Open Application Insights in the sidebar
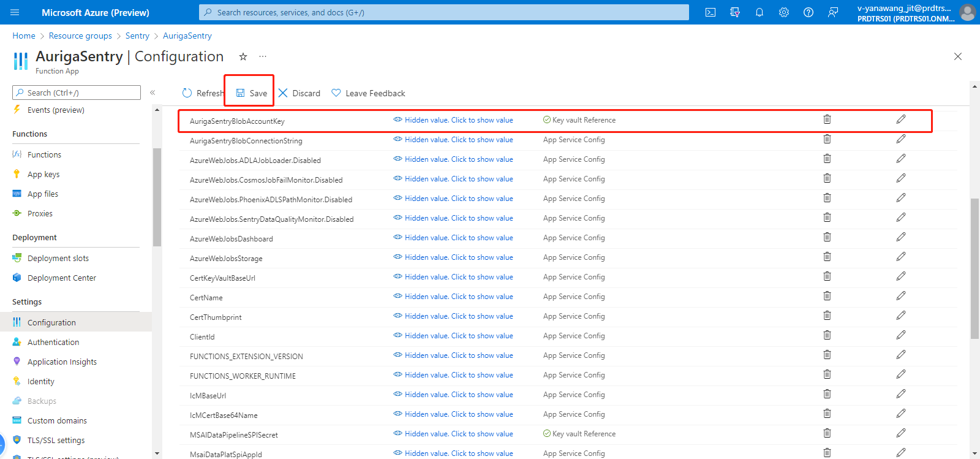Image resolution: width=980 pixels, height=459 pixels. (x=62, y=362)
